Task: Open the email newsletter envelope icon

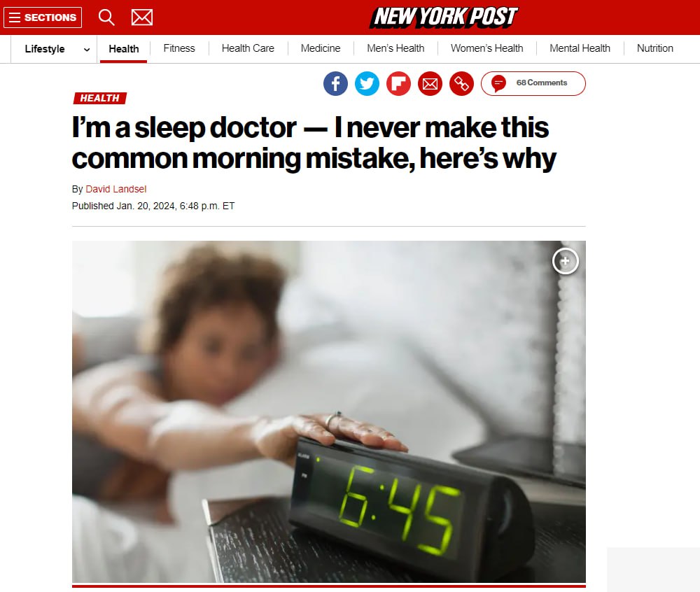Action: coord(142,17)
